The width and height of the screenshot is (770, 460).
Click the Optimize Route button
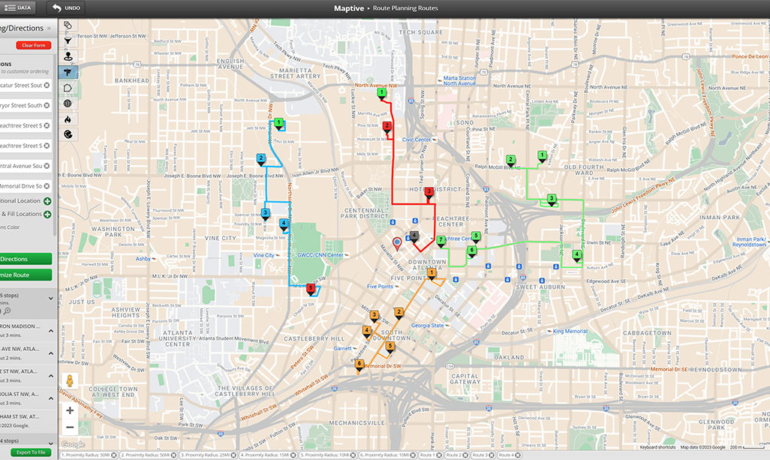pos(26,275)
